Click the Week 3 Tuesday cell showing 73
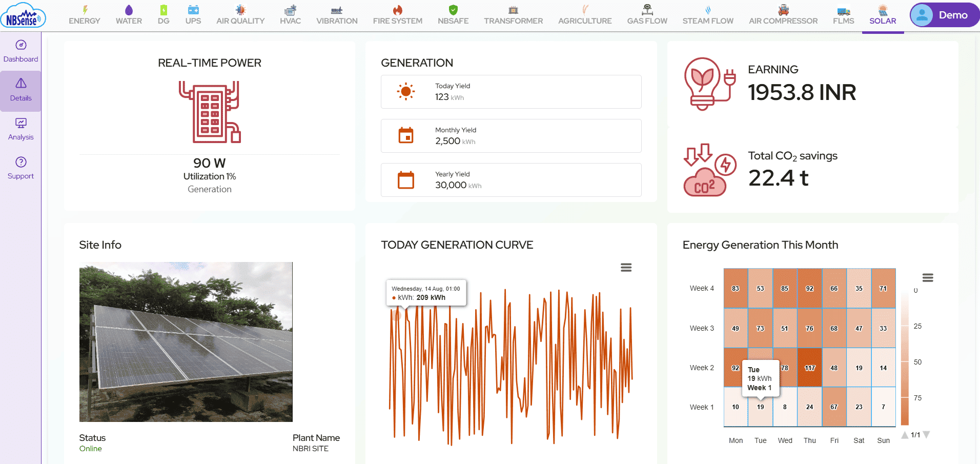The width and height of the screenshot is (980, 464). click(x=760, y=328)
